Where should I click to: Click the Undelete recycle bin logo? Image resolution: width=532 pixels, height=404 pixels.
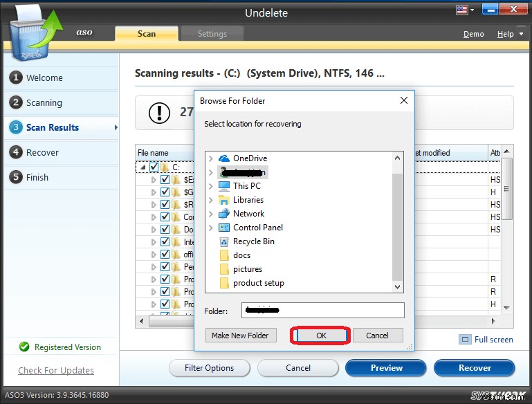(34, 33)
